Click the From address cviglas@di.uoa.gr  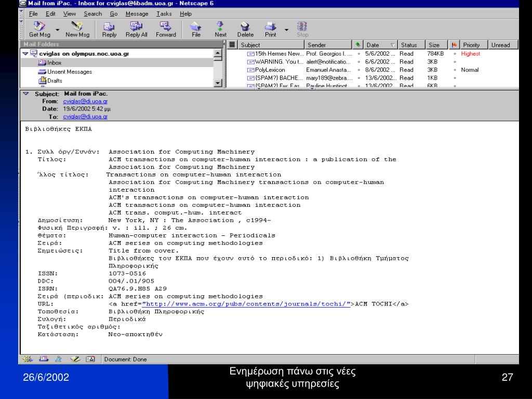coord(85,101)
